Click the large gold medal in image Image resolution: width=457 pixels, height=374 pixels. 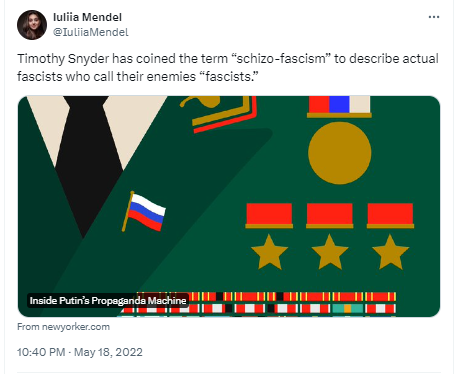pyautogui.click(x=339, y=153)
